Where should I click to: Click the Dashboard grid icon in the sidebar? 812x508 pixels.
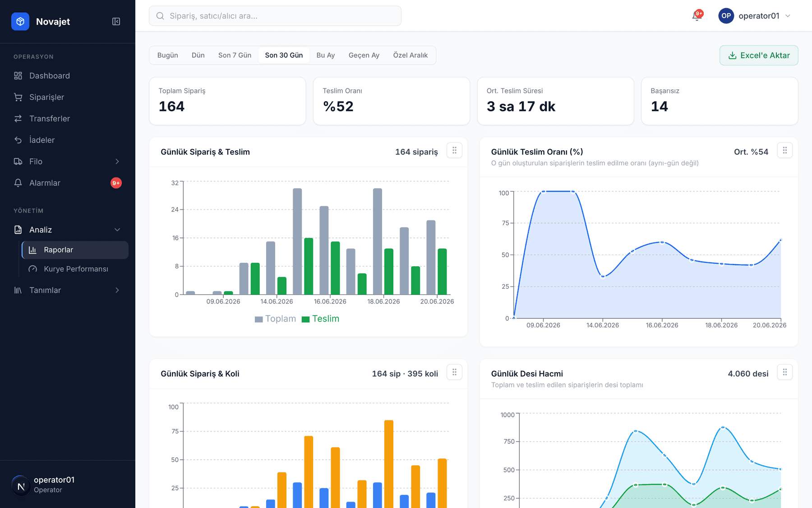[18, 75]
